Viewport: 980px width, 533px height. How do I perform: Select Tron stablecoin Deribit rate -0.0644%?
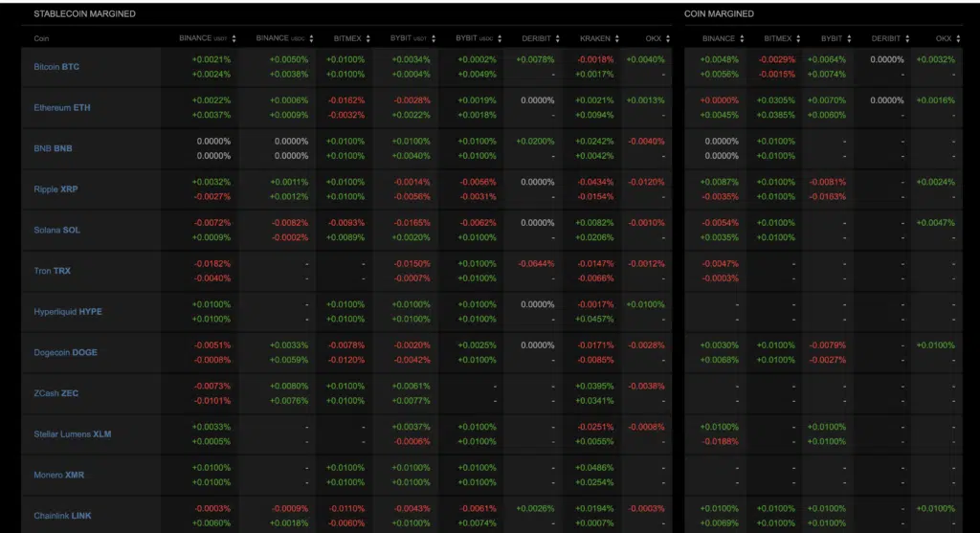536,264
